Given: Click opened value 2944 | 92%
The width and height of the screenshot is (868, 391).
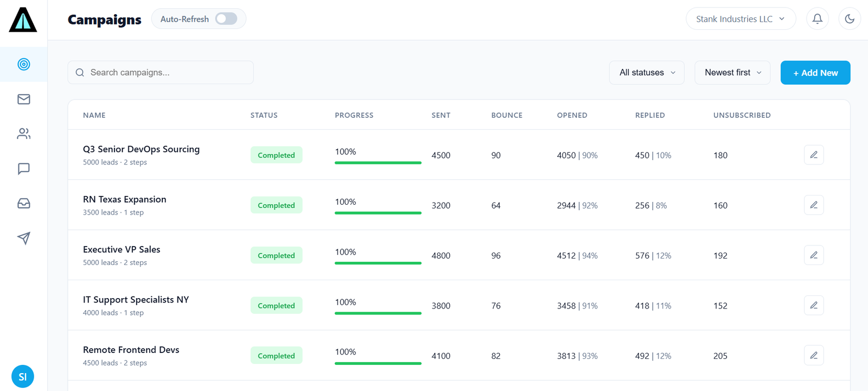Looking at the screenshot, I should 577,205.
